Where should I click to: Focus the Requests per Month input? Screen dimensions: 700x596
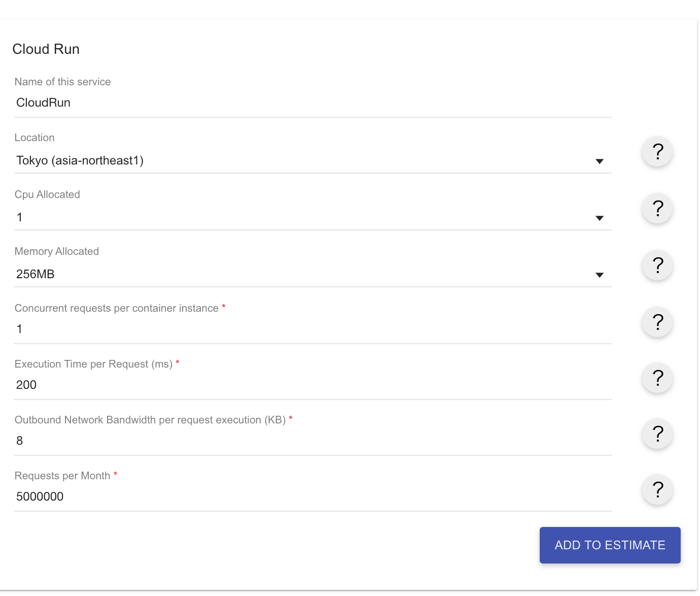313,497
